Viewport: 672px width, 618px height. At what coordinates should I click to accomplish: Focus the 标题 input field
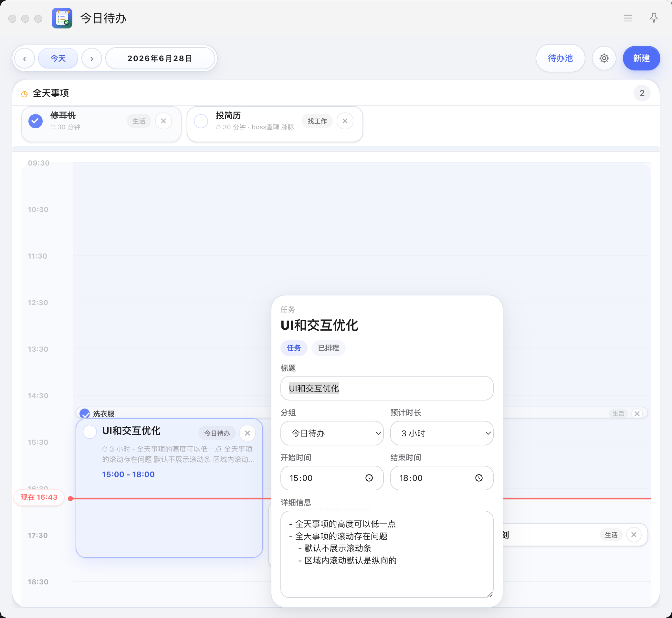click(x=387, y=388)
